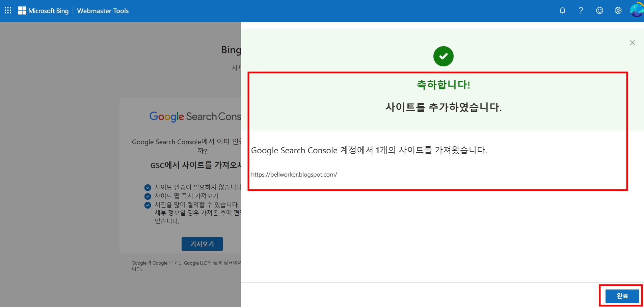
Task: Click the 사이트를 추가하였습니다. message
Action: [443, 107]
